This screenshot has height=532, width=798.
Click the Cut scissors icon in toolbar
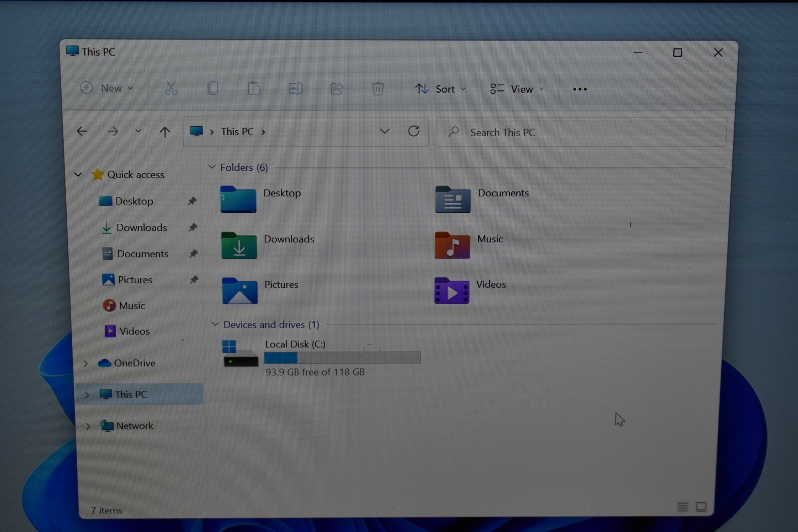171,88
